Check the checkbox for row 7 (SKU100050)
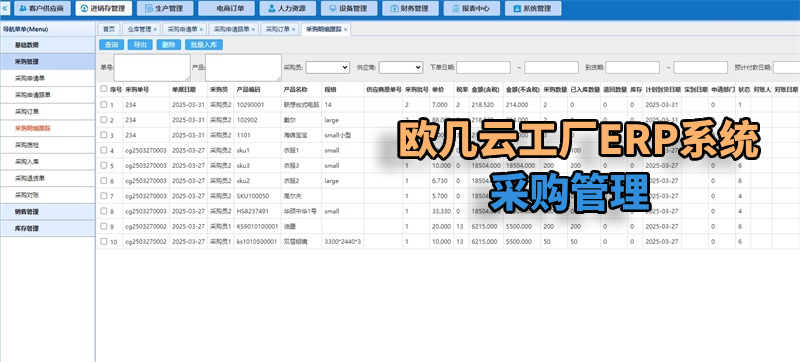The height and width of the screenshot is (362, 800). (x=104, y=196)
